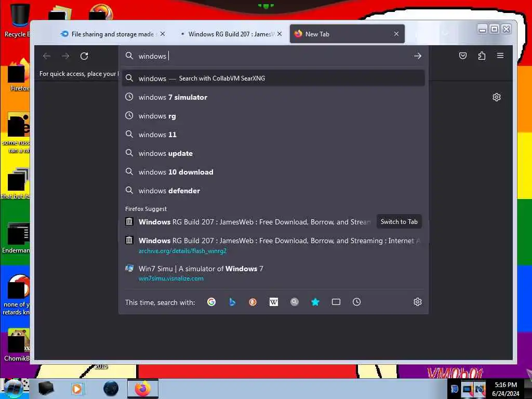Pick the windows 11 suggestion
Viewport: 532px width, 399px height.
click(x=273, y=135)
